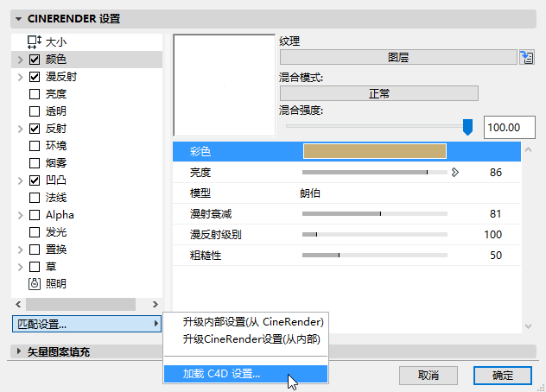Enable the 发光 channel checkbox
Viewport: 546px width, 392px height.
tap(35, 232)
